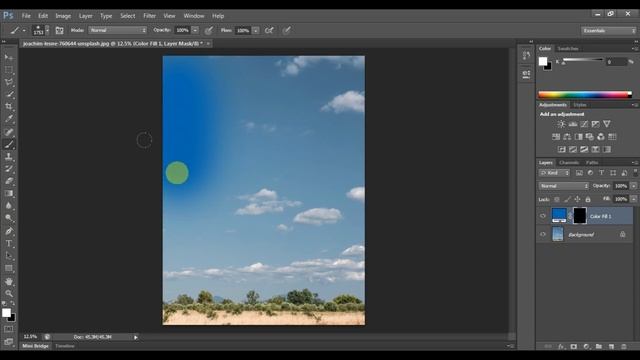Select the Move tool
Image resolution: width=640 pixels, height=360 pixels.
9,58
